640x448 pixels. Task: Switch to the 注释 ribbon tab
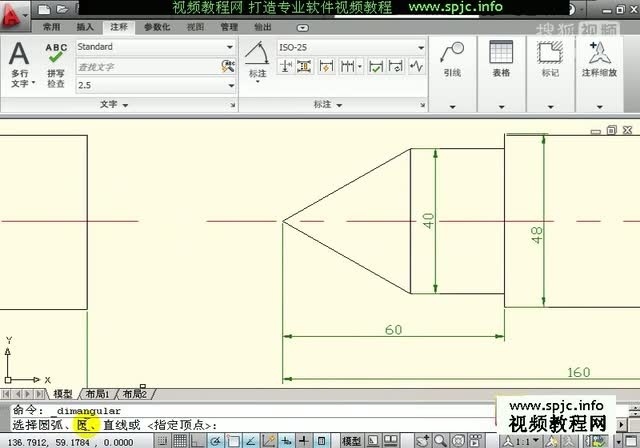tap(119, 27)
